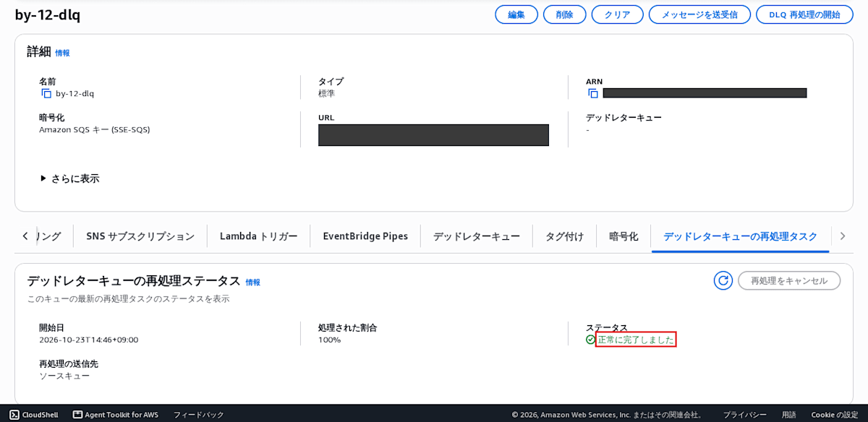This screenshot has height=422, width=868.
Task: Open メッセージを送受信
Action: click(699, 14)
